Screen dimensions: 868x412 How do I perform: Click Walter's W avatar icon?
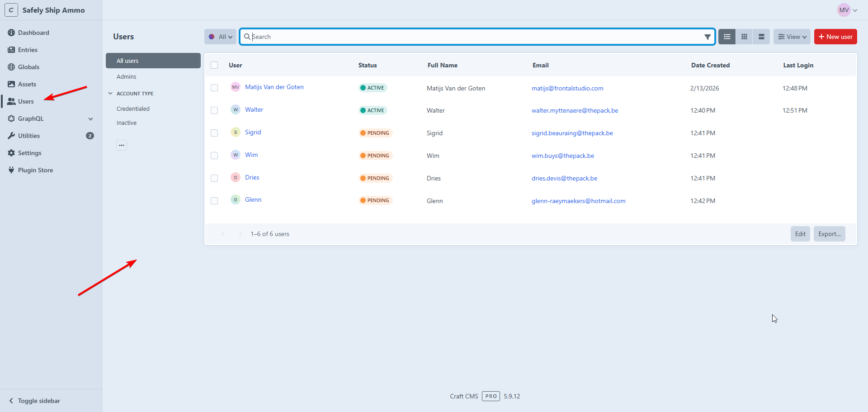[x=236, y=110]
